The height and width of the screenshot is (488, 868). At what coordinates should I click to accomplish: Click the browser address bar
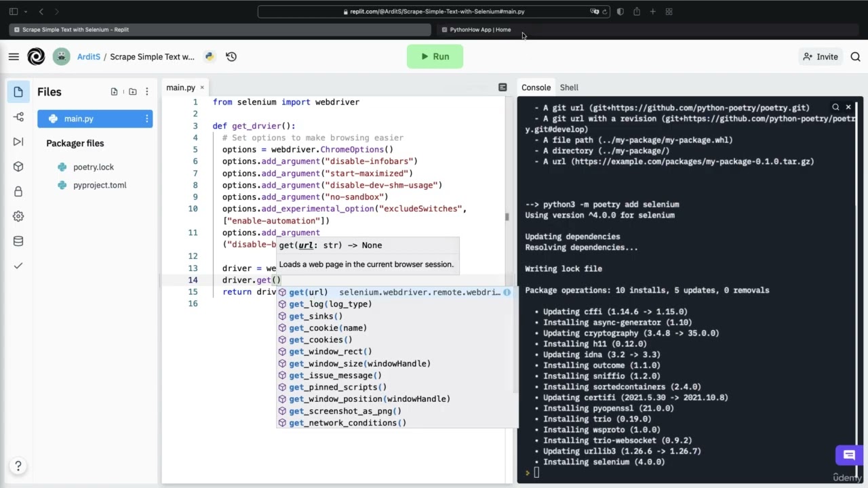[434, 12]
